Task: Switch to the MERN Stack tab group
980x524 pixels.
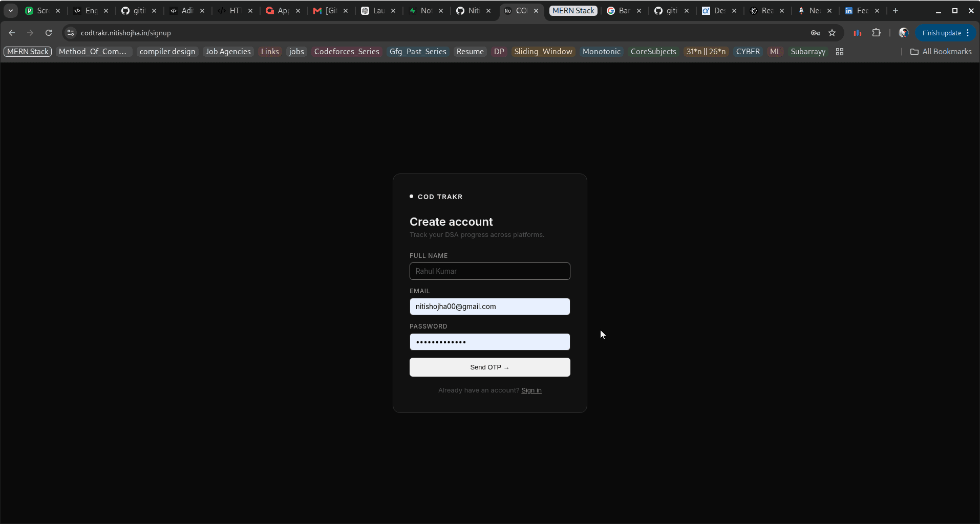Action: [x=573, y=11]
